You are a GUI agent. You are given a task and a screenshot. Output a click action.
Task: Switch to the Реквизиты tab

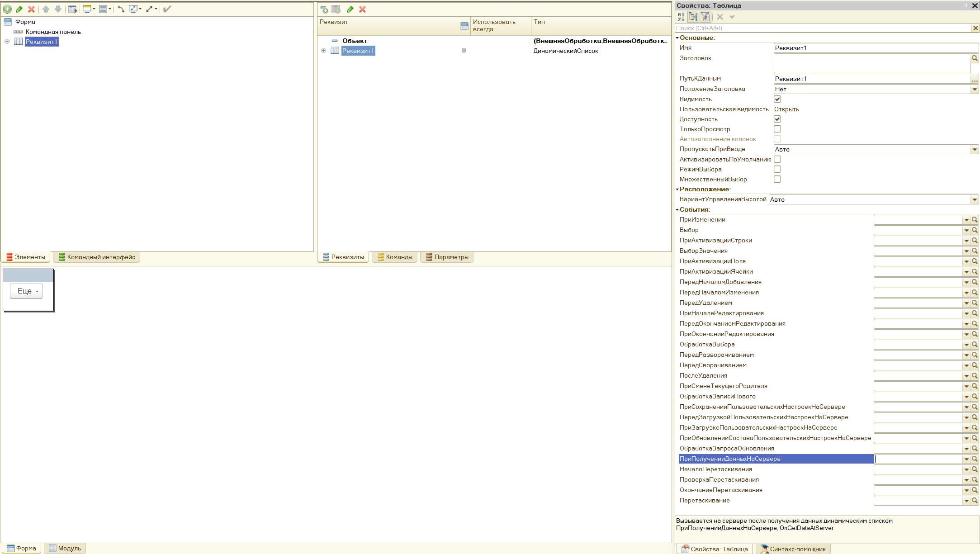tap(343, 257)
